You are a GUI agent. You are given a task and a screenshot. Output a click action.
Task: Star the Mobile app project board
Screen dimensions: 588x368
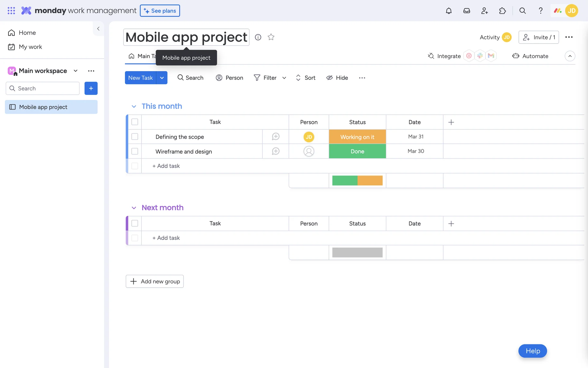click(x=271, y=37)
